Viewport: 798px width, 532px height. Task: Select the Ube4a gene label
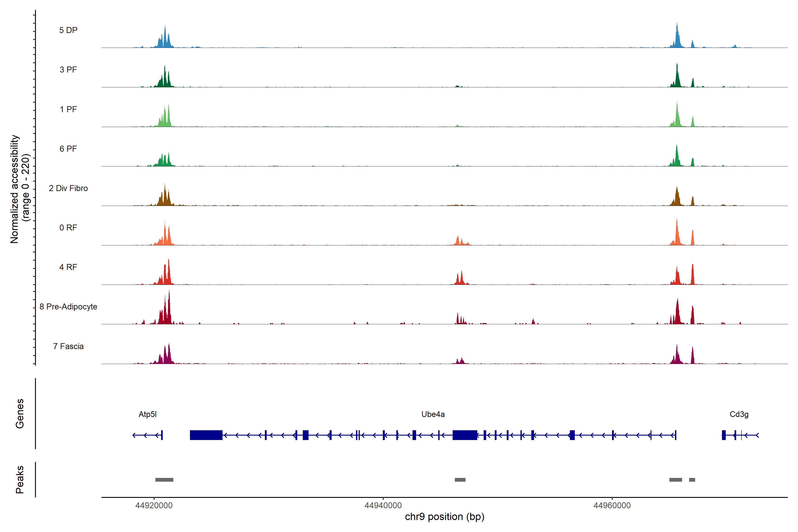click(x=433, y=414)
